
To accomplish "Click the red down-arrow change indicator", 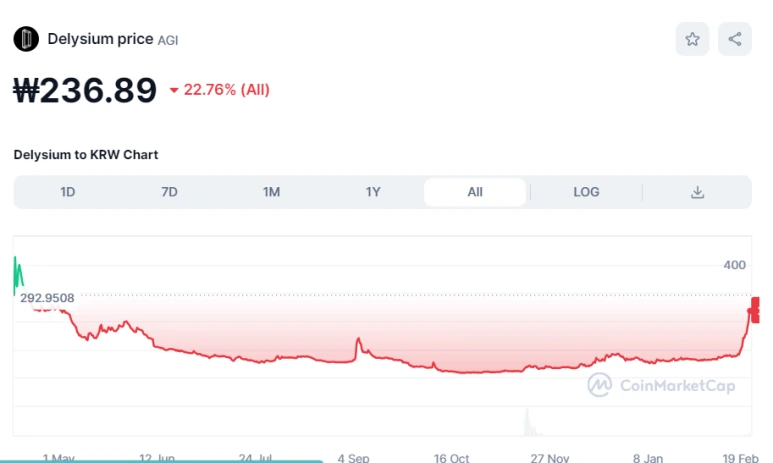I will tap(174, 90).
